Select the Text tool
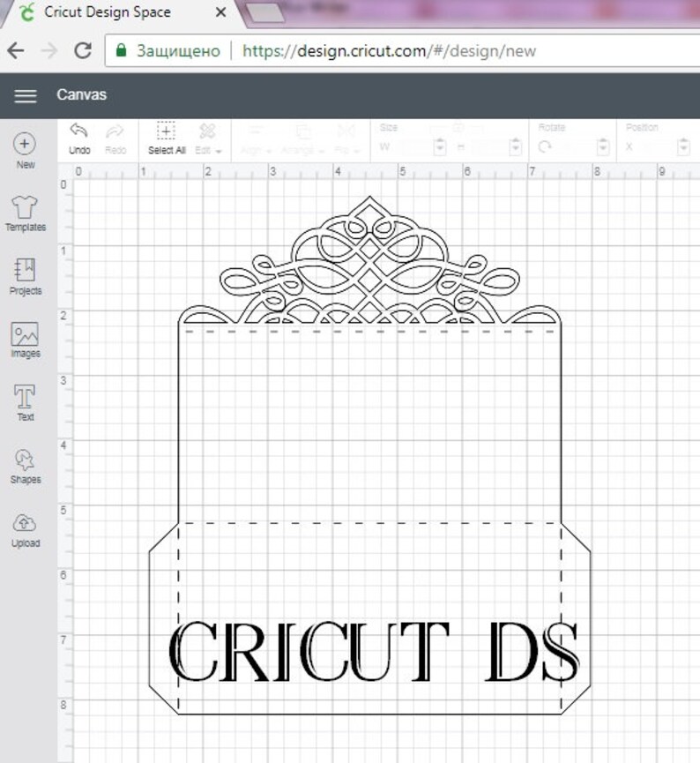 25,403
